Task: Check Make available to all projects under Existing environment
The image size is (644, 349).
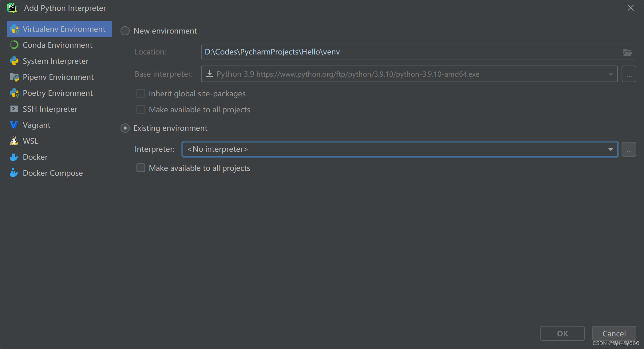Action: coord(140,168)
